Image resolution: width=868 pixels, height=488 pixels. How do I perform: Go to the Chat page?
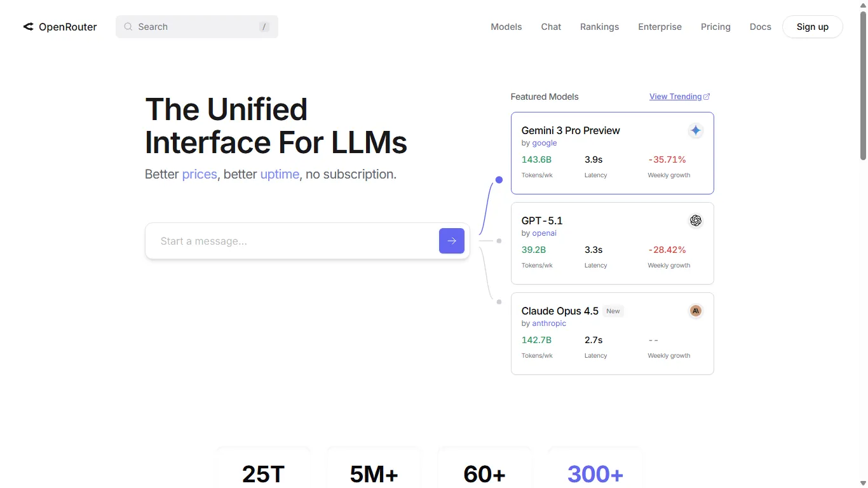(x=551, y=27)
